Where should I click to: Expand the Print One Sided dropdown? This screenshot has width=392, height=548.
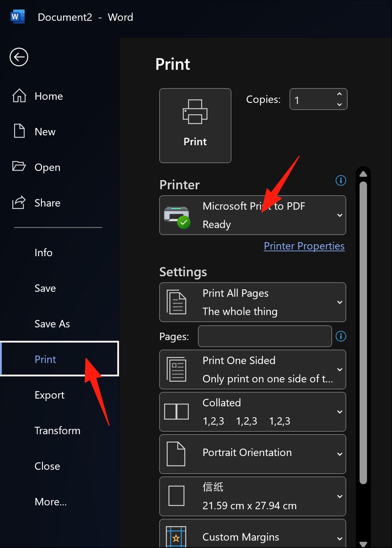253,369
